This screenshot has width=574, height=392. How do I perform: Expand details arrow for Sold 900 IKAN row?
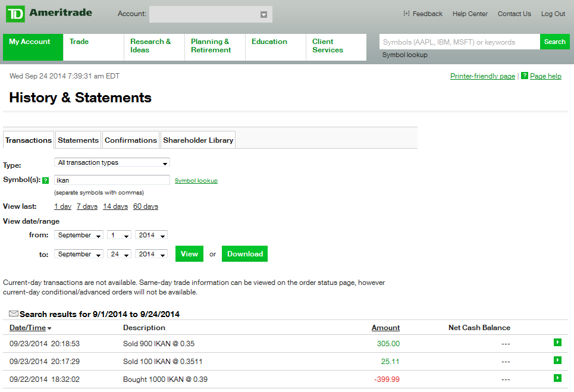557,343
